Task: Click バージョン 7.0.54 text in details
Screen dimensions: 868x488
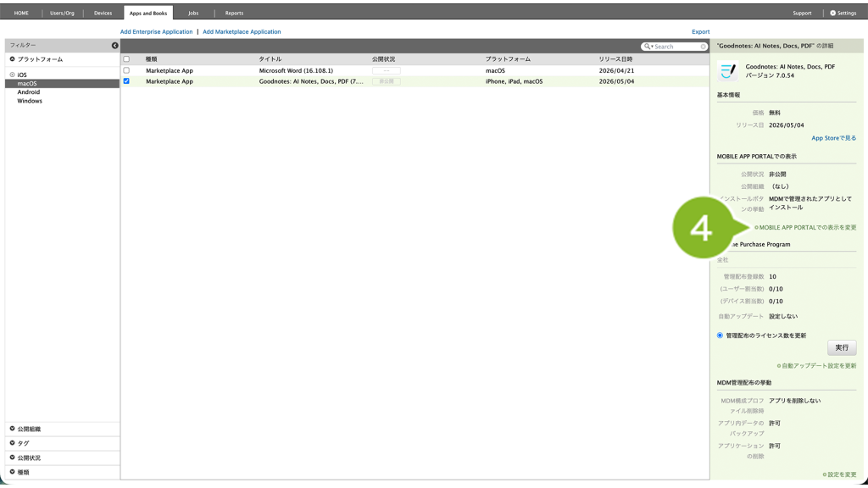Action: [770, 75]
